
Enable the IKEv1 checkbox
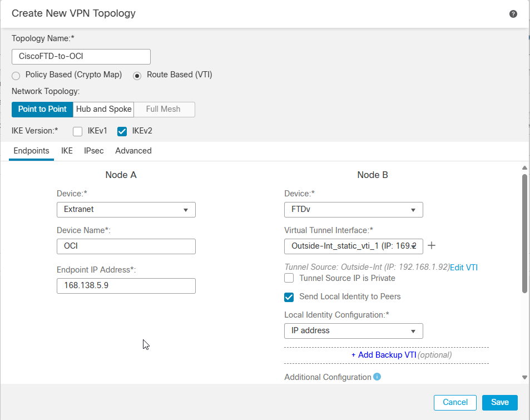point(78,131)
